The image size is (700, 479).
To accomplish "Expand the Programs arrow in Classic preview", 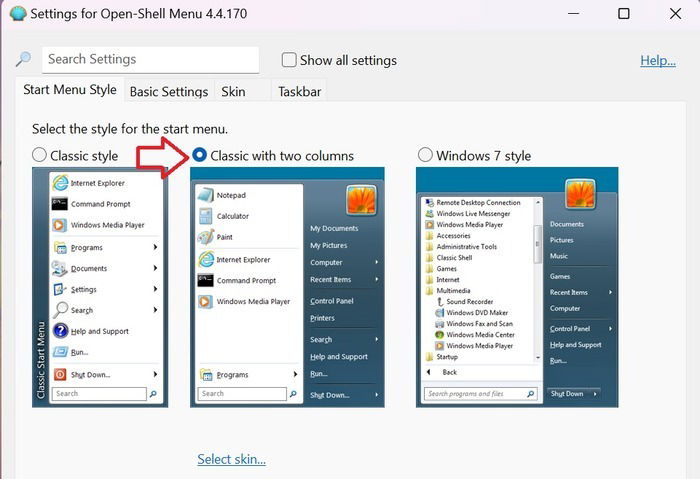I will (x=155, y=247).
